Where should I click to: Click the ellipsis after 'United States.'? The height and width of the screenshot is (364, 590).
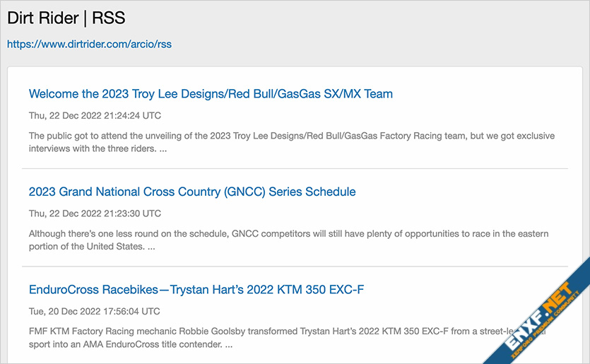click(x=151, y=247)
